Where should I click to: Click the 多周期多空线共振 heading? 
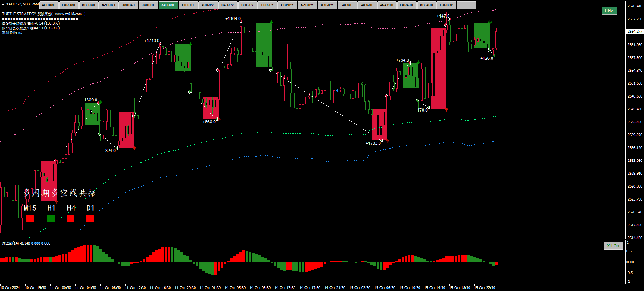[60, 193]
